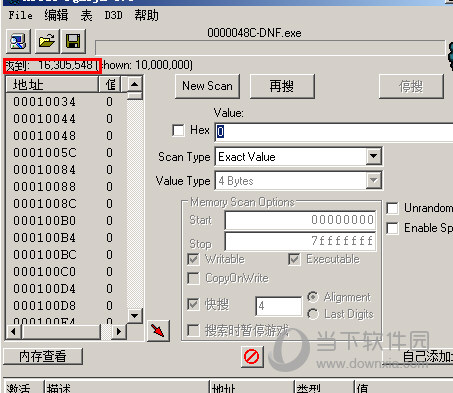Click the 类型 column header in cheat table
Image resolution: width=453 pixels, height=393 pixels.
click(323, 387)
